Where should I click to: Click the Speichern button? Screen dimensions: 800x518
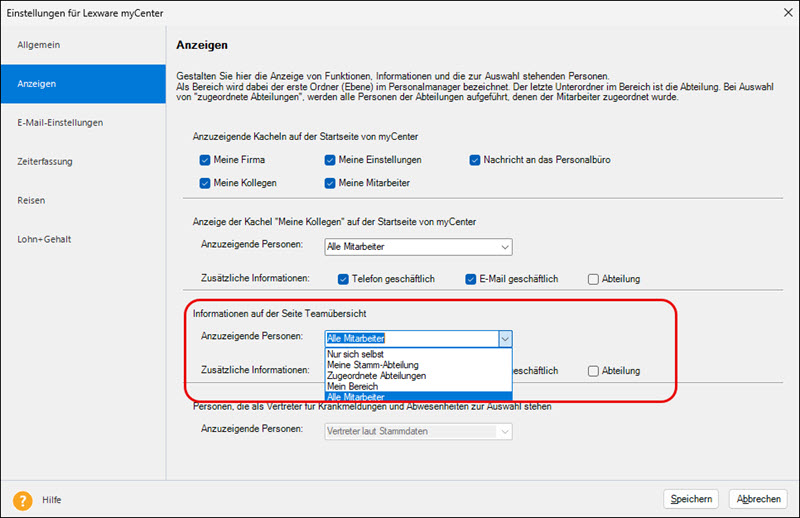coord(691,499)
